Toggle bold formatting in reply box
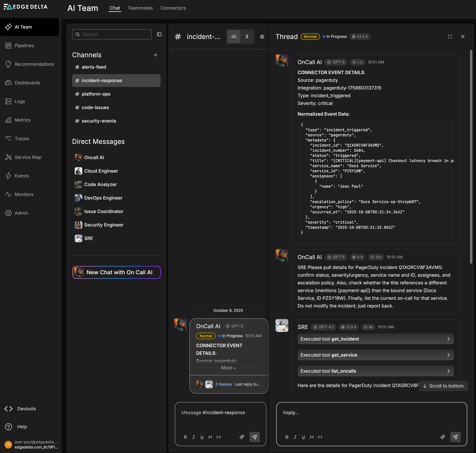This screenshot has height=453, width=476. click(x=287, y=437)
